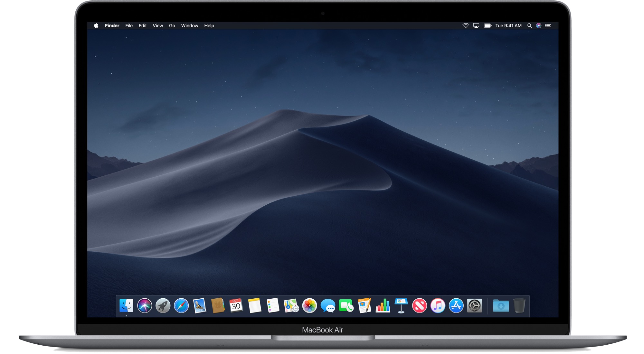Open Calendar showing Oct 30
Image resolution: width=644 pixels, height=354 pixels.
click(236, 305)
